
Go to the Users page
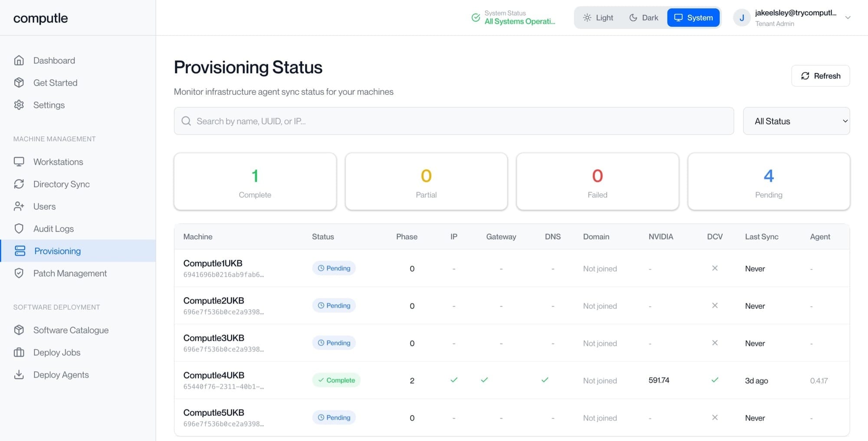[44, 206]
